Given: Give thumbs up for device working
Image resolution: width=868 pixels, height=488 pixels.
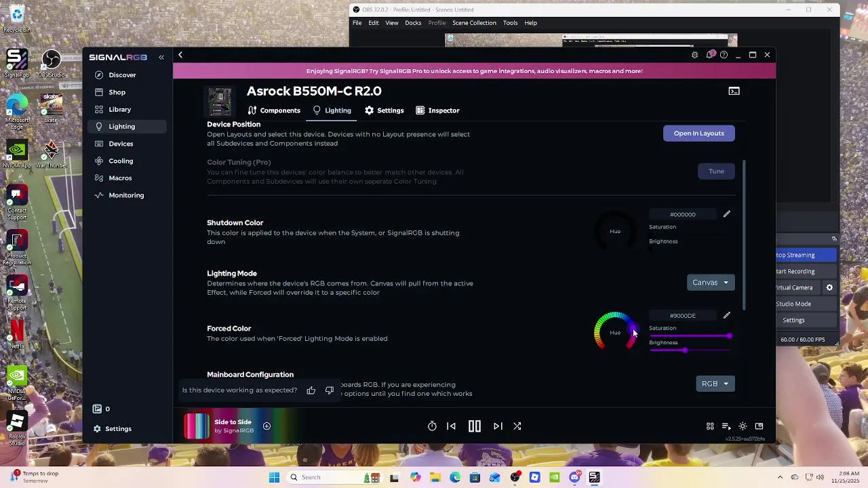Looking at the screenshot, I should point(311,390).
